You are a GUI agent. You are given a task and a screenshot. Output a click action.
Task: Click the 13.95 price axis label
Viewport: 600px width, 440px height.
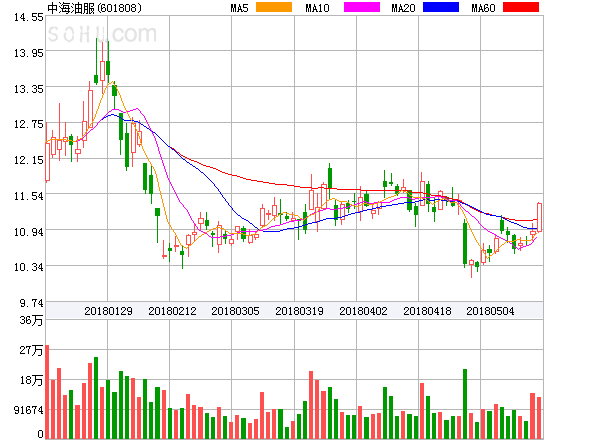point(29,53)
